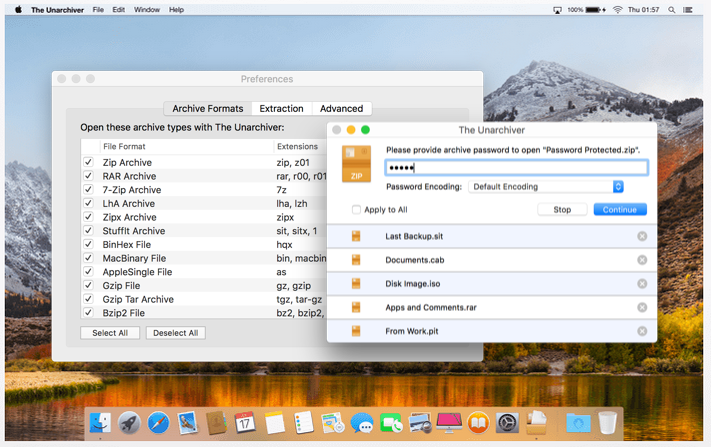The image size is (711, 447).
Task: Click the archive password input field
Action: pos(516,168)
